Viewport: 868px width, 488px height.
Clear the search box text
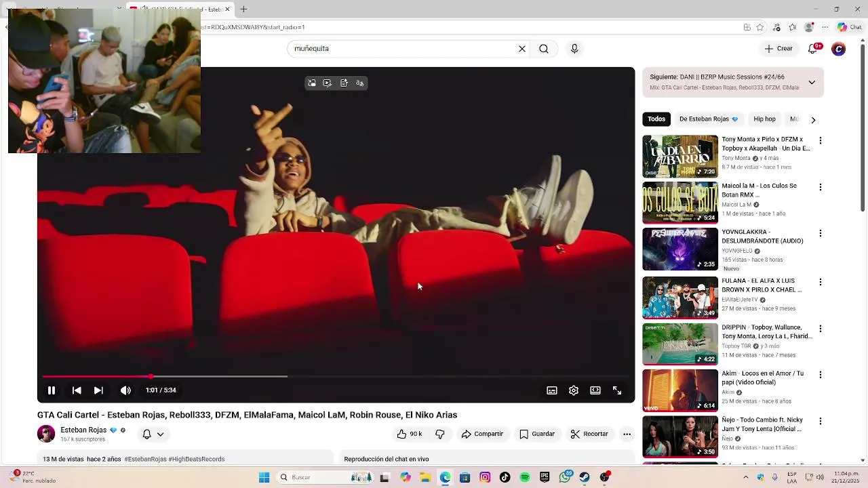click(x=522, y=49)
